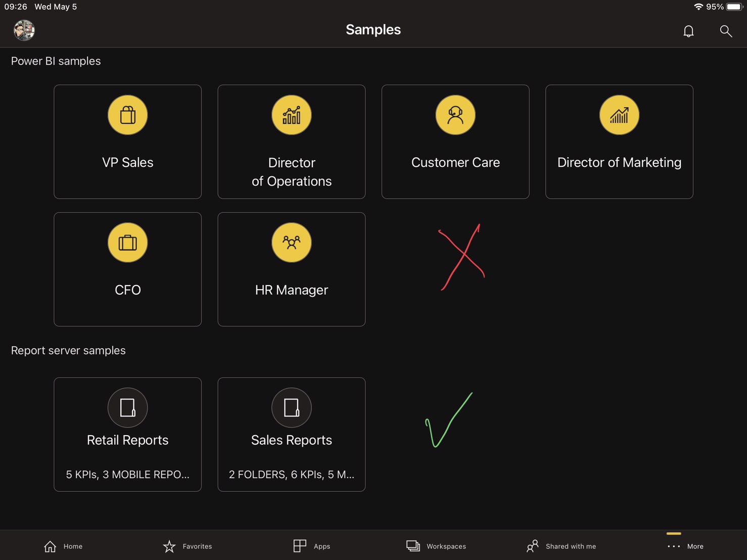Open the Customer Care sample
Image resolution: width=747 pixels, height=560 pixels.
455,142
